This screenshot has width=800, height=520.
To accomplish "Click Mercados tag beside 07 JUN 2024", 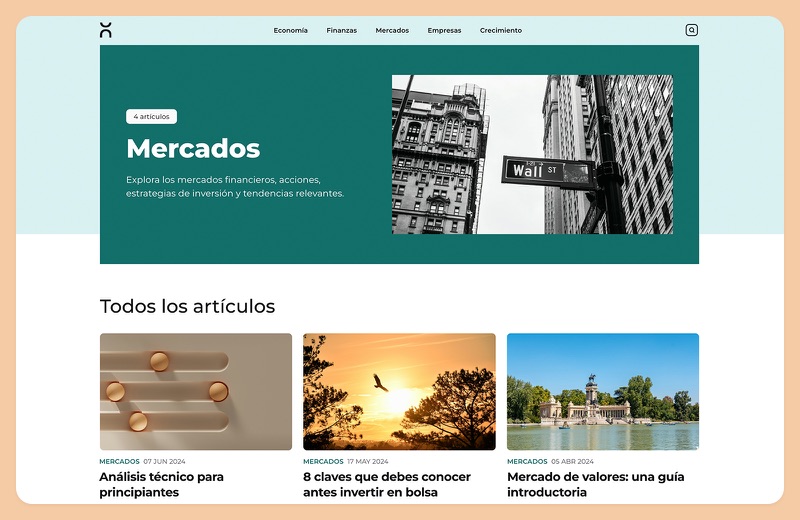I will coord(119,461).
